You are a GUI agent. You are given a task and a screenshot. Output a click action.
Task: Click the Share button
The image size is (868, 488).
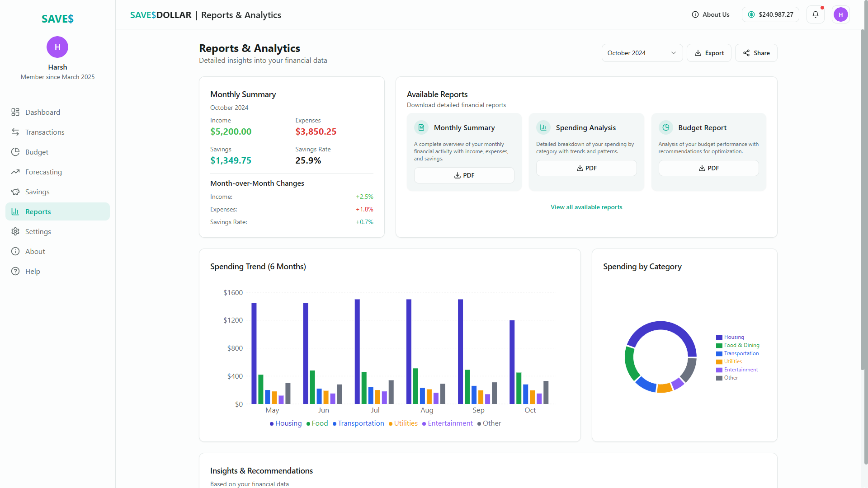tap(756, 53)
